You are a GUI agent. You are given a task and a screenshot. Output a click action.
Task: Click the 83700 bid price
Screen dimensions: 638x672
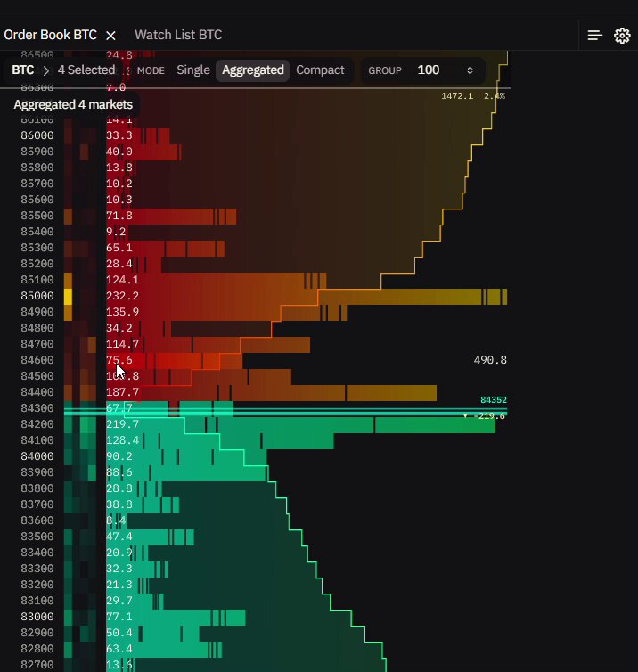point(37,504)
